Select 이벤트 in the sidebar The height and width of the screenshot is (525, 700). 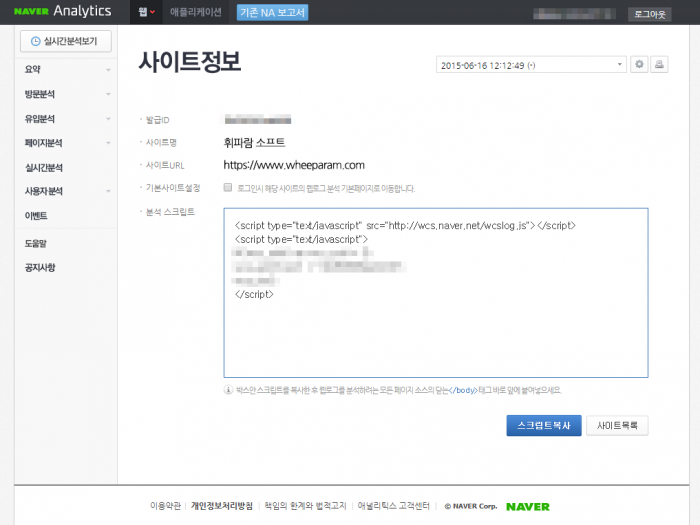(x=36, y=216)
